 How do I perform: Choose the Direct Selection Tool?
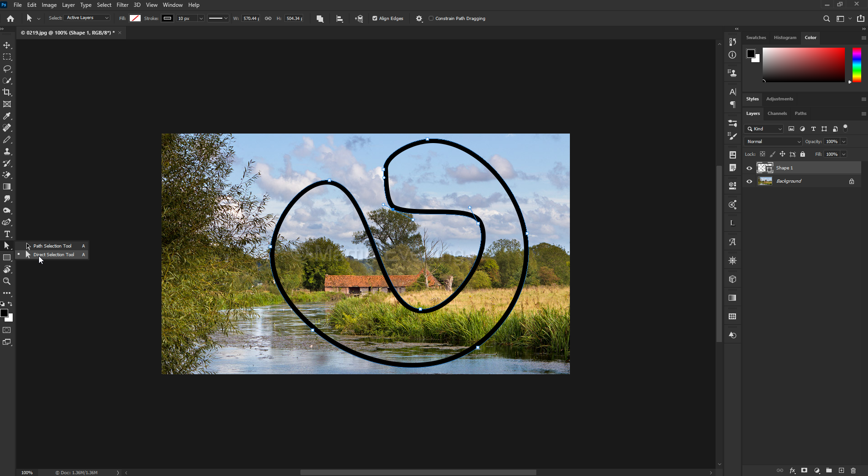(x=54, y=254)
